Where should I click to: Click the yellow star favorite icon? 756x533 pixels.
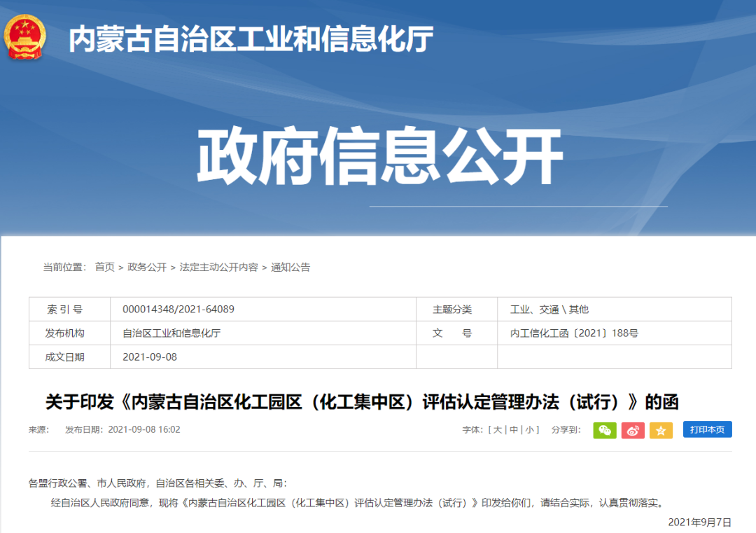click(661, 430)
